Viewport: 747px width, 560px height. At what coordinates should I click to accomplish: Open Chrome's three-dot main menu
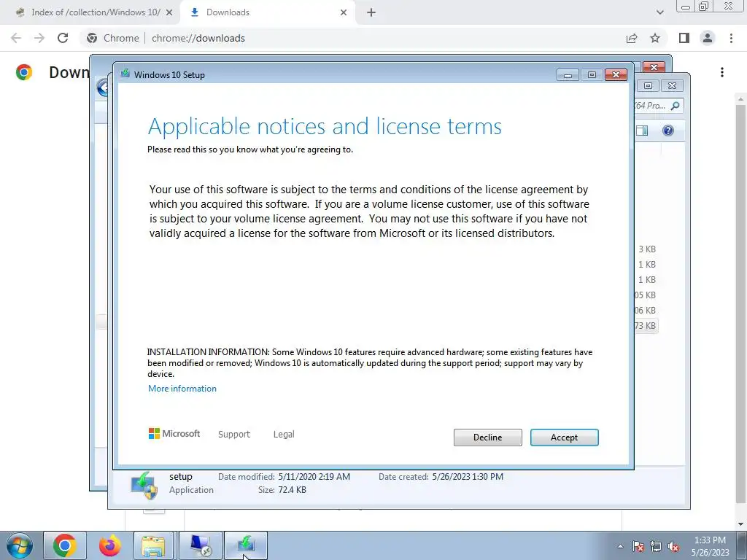pos(731,38)
